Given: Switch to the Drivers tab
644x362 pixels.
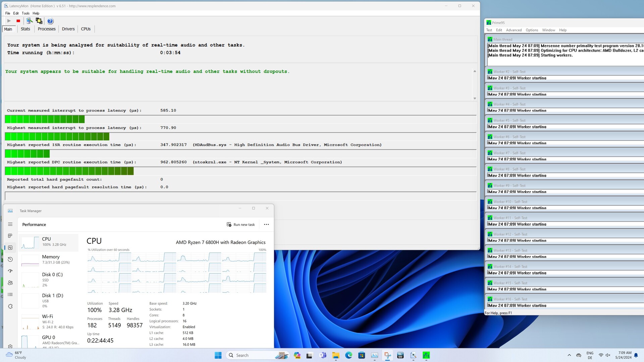Looking at the screenshot, I should click(x=68, y=29).
